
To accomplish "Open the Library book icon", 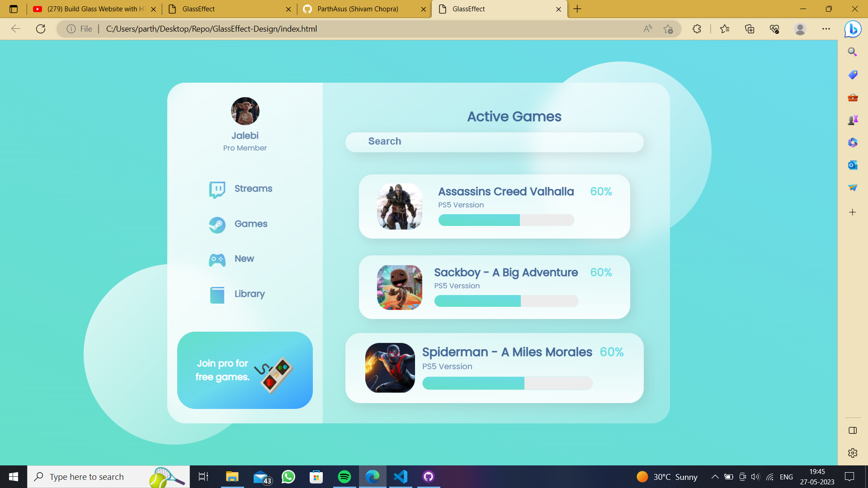I will (217, 295).
